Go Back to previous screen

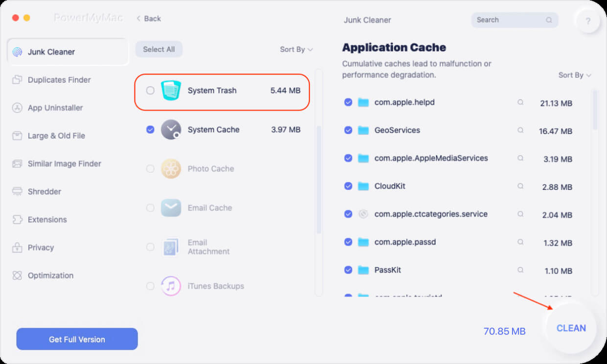[149, 19]
